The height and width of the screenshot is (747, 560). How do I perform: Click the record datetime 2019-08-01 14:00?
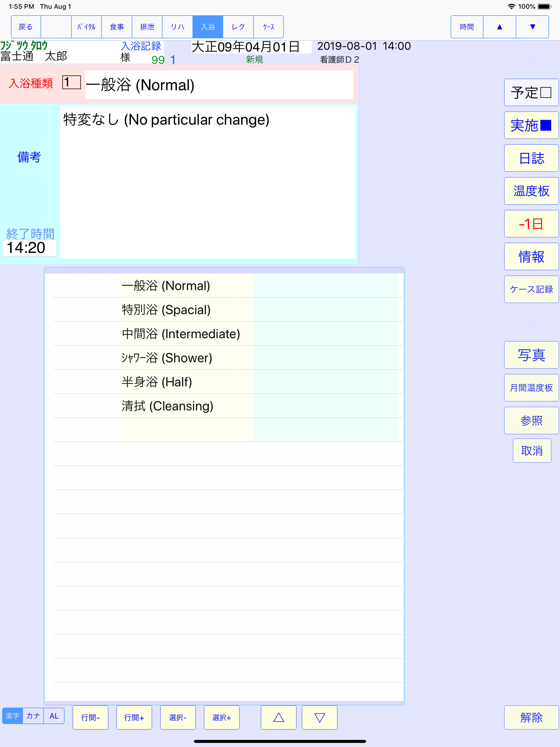(364, 46)
